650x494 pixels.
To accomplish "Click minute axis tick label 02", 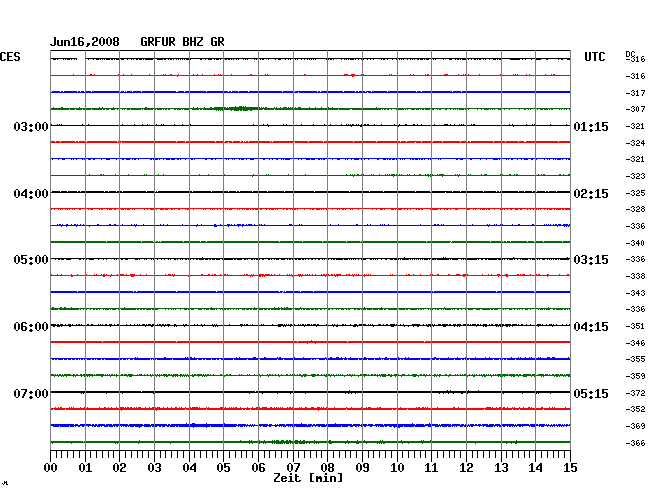I will 119,467.
